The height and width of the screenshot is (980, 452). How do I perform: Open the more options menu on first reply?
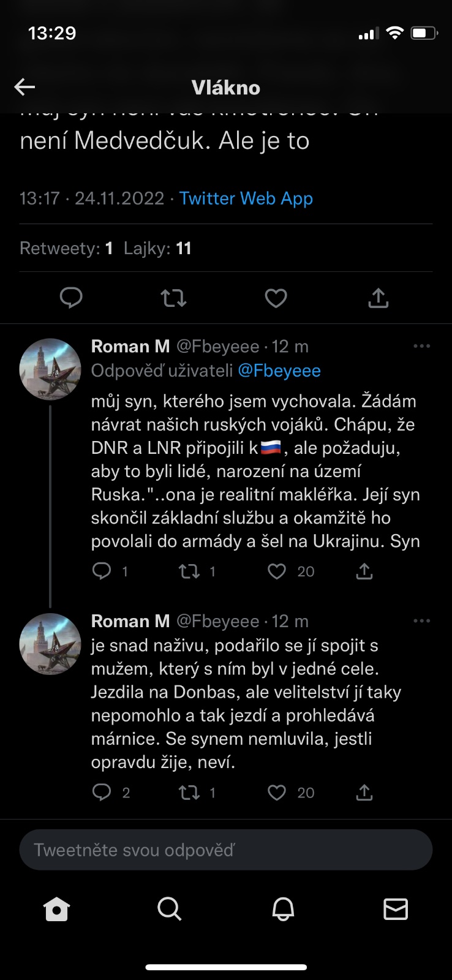click(421, 346)
